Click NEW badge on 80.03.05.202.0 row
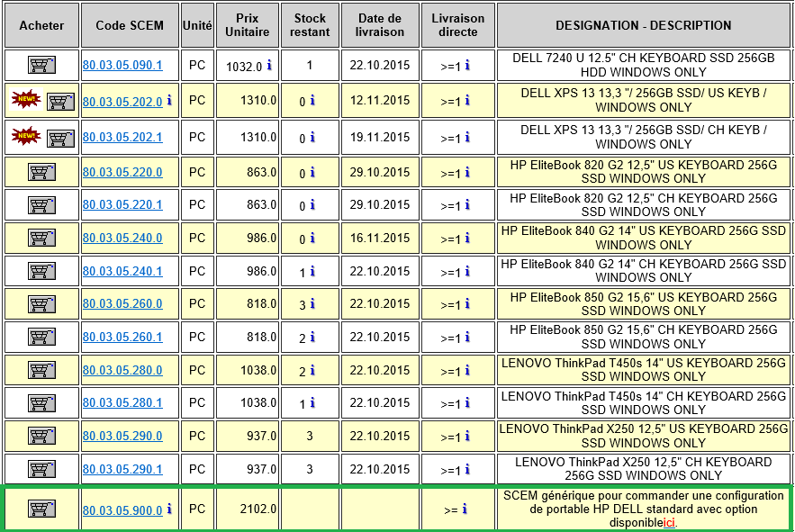This screenshot has width=795, height=532. (x=26, y=99)
